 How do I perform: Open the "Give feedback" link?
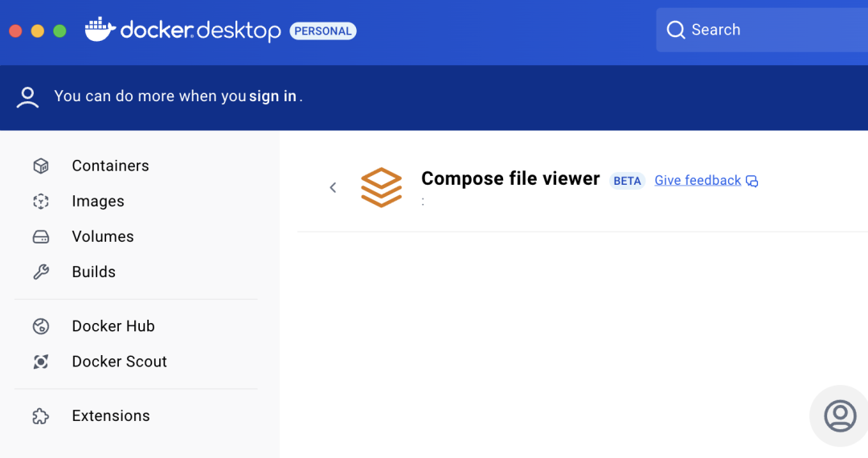698,180
